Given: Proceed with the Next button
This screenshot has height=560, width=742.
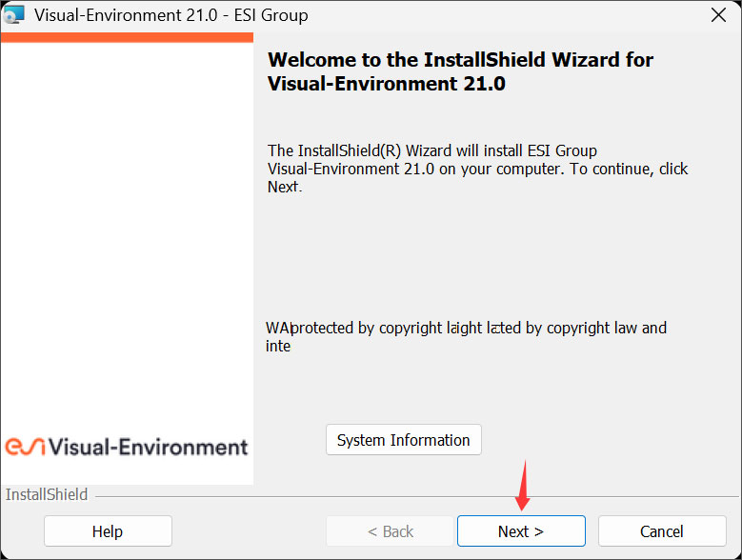Looking at the screenshot, I should pos(521,531).
